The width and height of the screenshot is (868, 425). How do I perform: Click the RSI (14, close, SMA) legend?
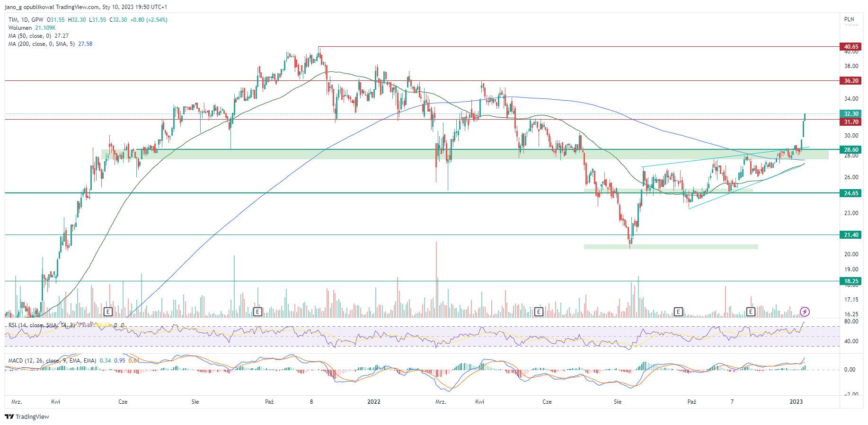pos(41,325)
